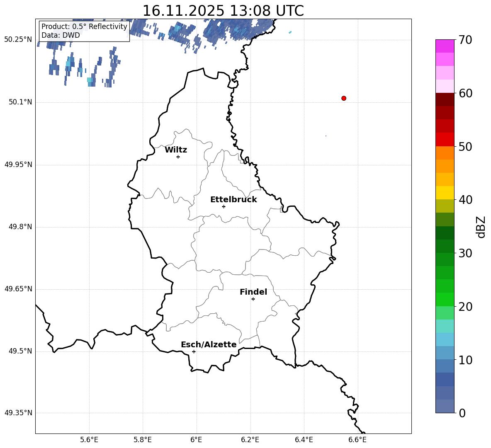
Task: Click the 6.2°E longitude label
Action: coord(250,440)
